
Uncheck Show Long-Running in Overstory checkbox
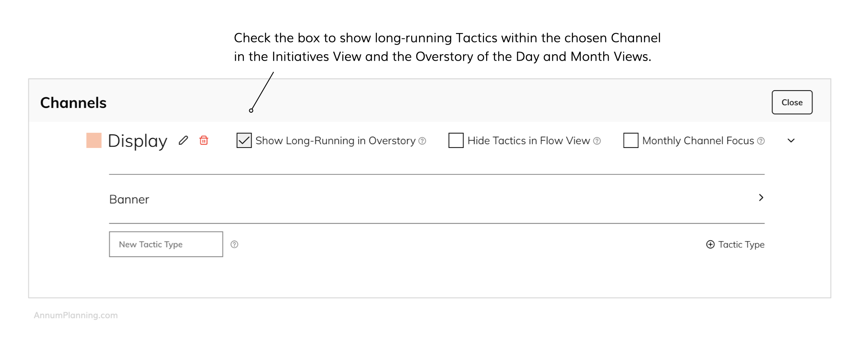[x=244, y=140]
